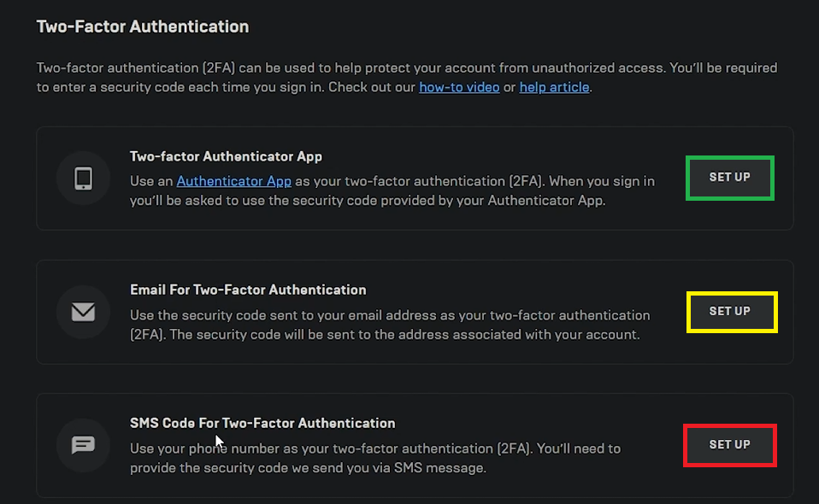This screenshot has width=819, height=504.
Task: Click the chat bubble icon for SMS authentication
Action: 82,445
